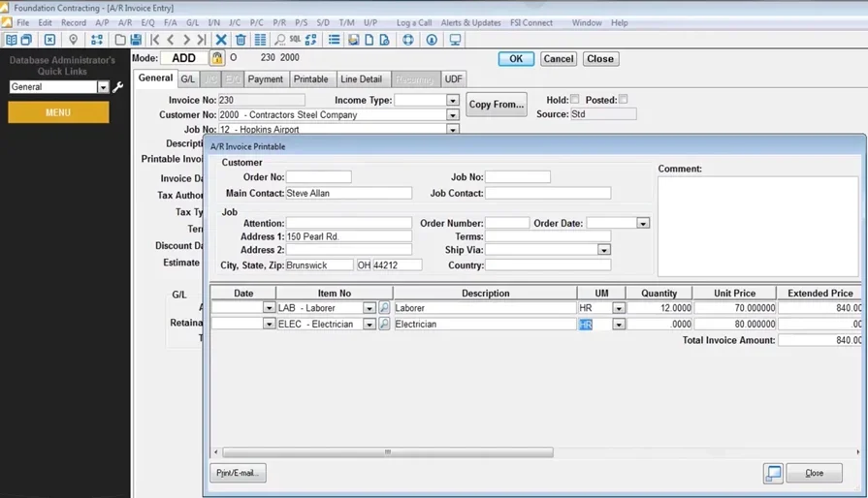Image resolution: width=868 pixels, height=498 pixels.
Task: Go to the last record arrow
Action: click(202, 40)
